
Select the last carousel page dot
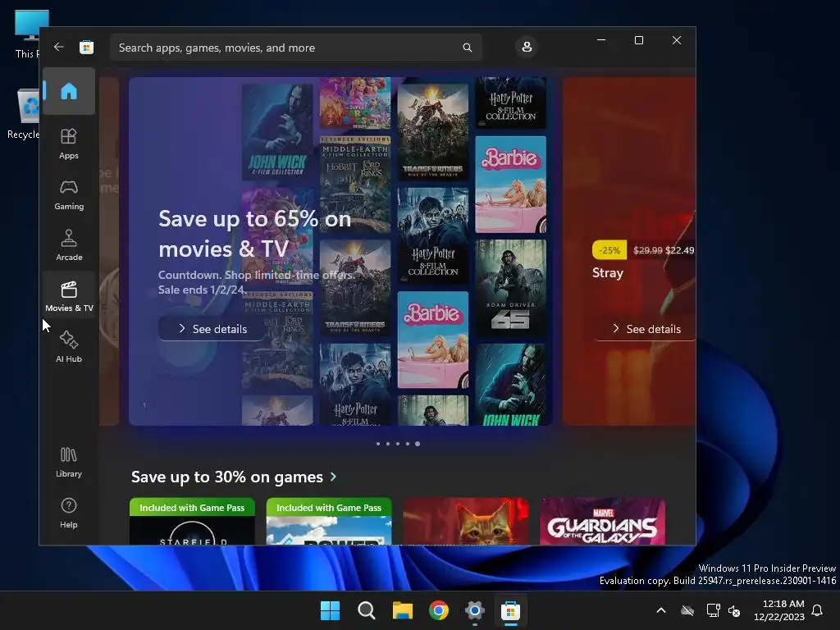pos(418,444)
